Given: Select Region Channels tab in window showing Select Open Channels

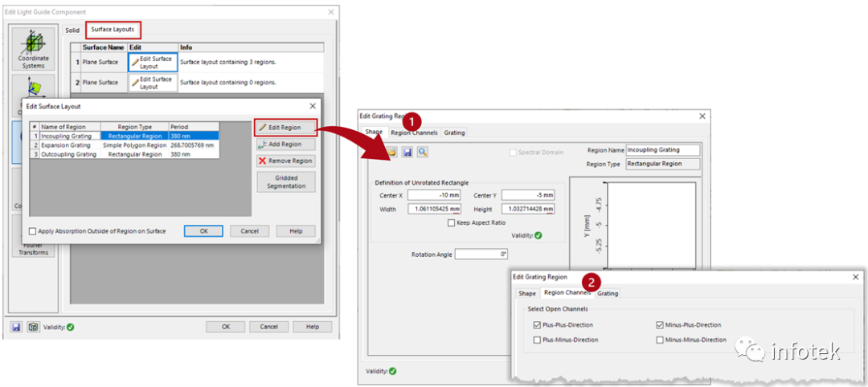Looking at the screenshot, I should 567,293.
